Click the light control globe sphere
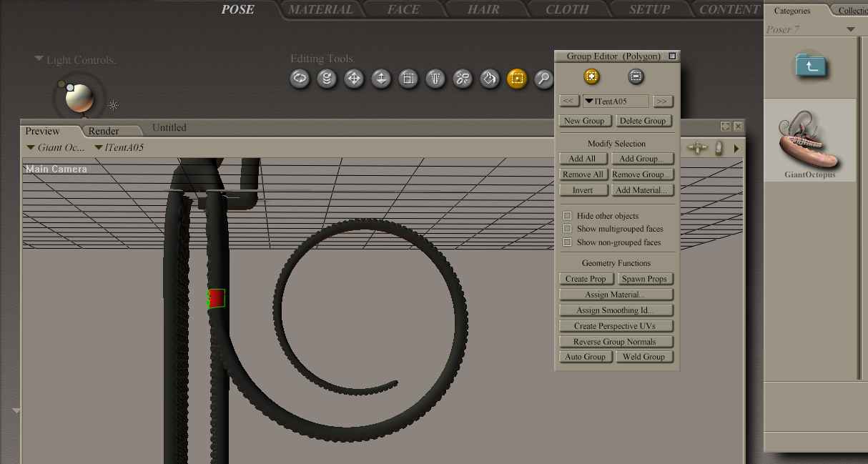868x464 pixels. (x=79, y=99)
